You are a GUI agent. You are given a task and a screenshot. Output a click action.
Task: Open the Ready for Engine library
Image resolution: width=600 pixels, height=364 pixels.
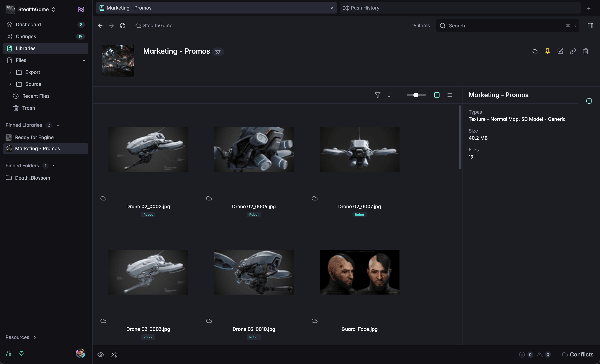click(x=34, y=137)
